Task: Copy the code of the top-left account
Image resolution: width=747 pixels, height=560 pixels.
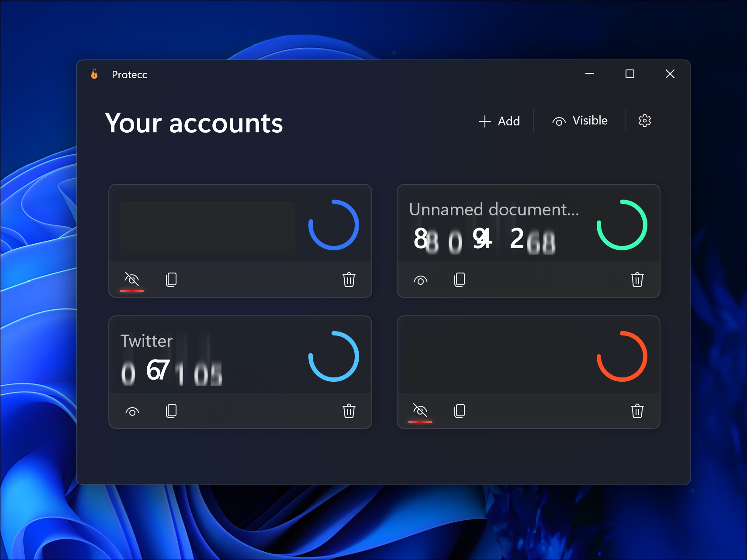Action: click(171, 280)
